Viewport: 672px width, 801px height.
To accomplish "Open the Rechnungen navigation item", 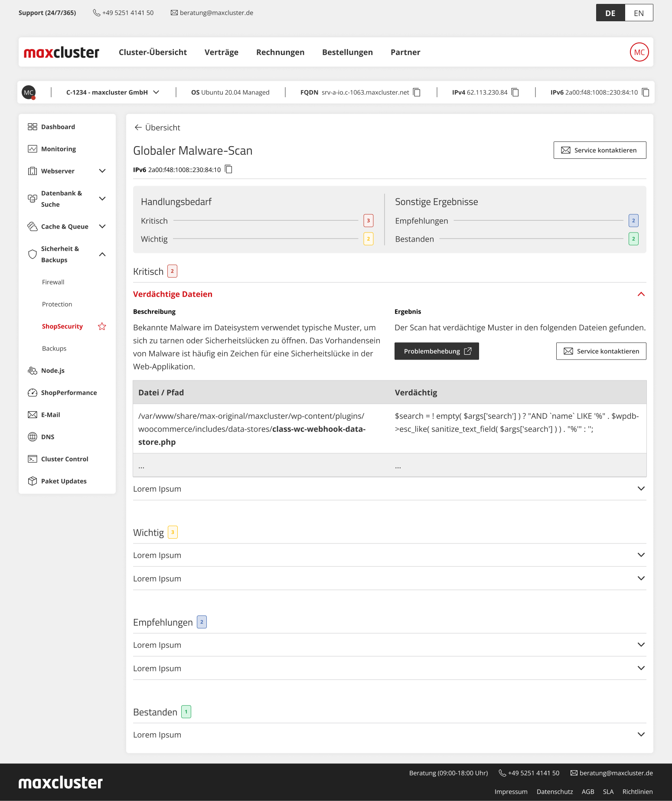I will coord(280,52).
